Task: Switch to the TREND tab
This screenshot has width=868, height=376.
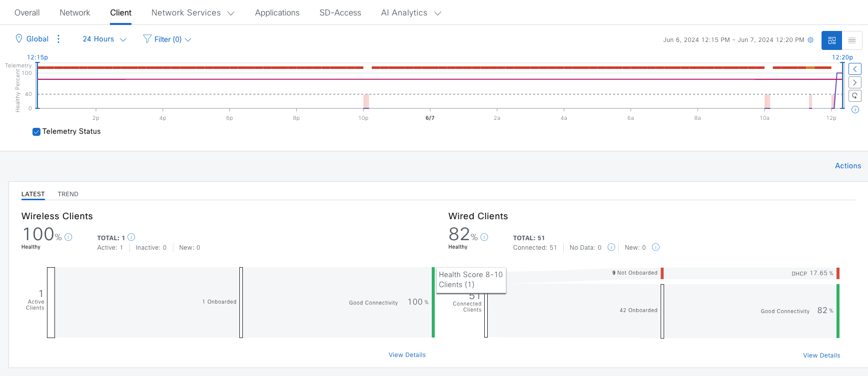Action: 68,194
